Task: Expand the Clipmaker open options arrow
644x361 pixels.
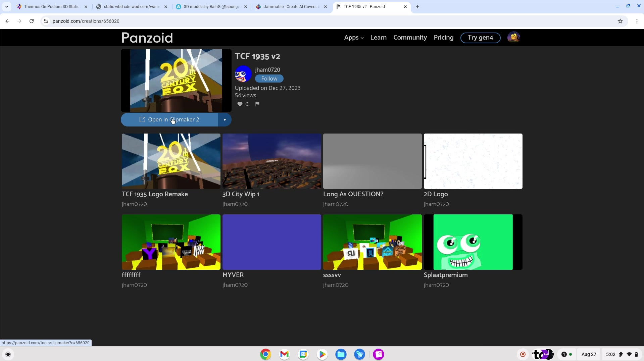Action: coord(225,120)
